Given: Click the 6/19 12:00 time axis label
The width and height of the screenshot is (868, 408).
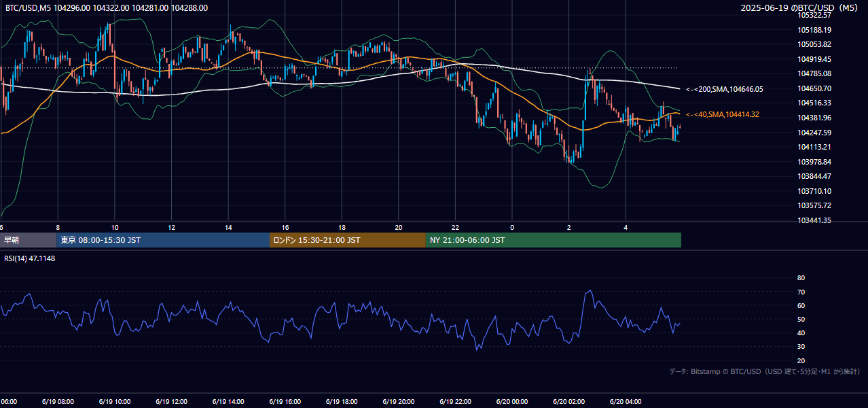Looking at the screenshot, I should [171, 402].
